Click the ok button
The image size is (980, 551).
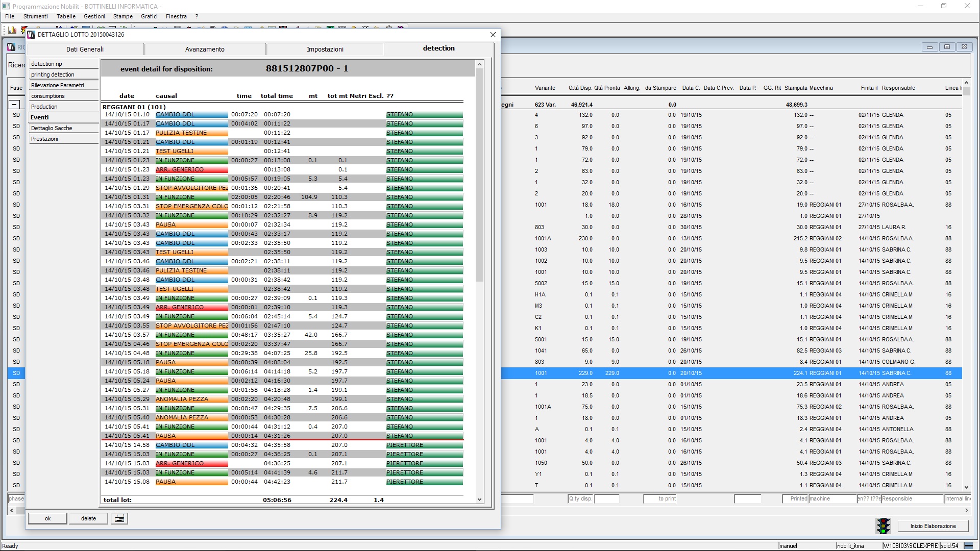[x=47, y=518]
